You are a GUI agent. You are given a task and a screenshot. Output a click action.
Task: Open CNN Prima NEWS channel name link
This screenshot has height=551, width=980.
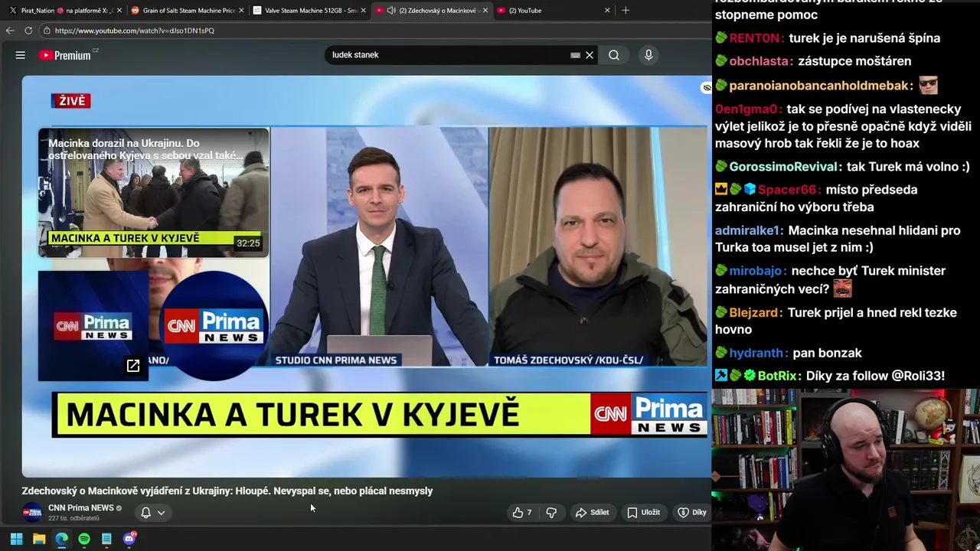(80, 507)
